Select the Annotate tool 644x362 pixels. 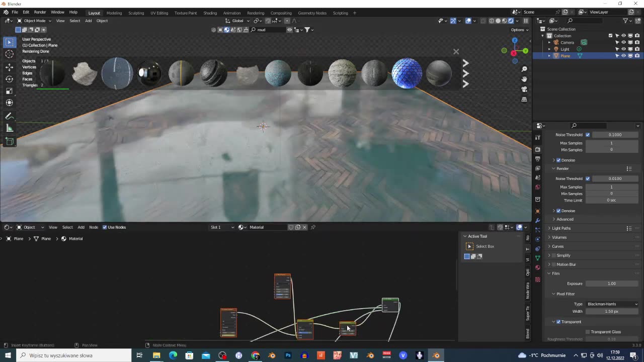pyautogui.click(x=9, y=116)
